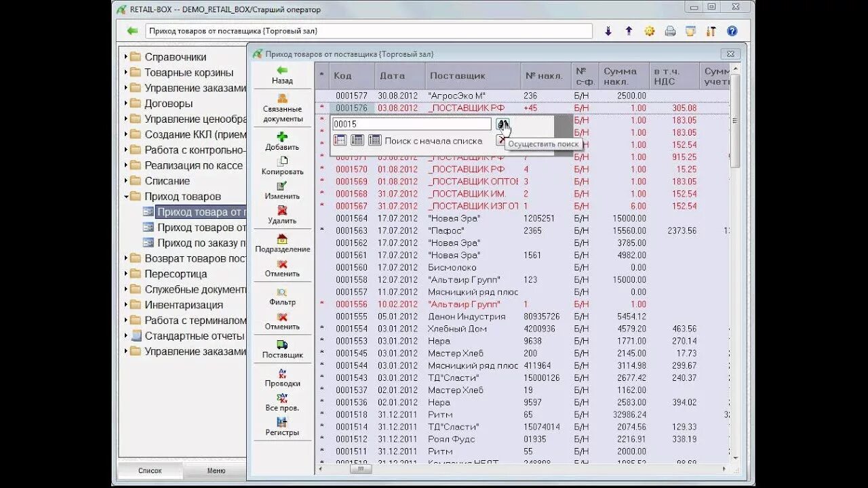868x488 pixels.
Task: Collapse the Приход товаров folder
Action: click(126, 197)
